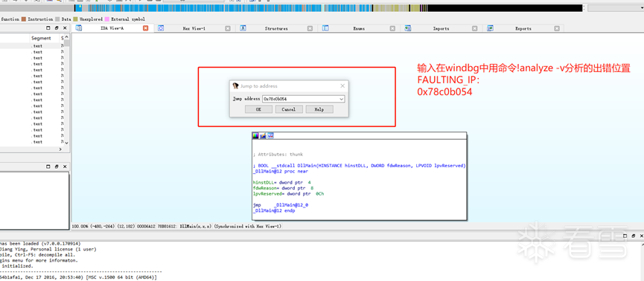This screenshot has width=644, height=281.
Task: Click the Jump to address dialog title icon
Action: click(235, 86)
